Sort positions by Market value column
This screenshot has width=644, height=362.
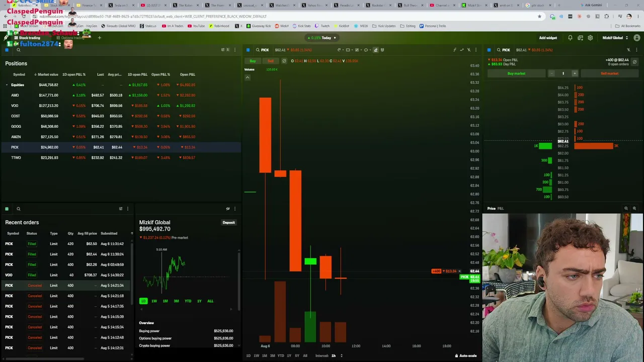click(x=46, y=74)
